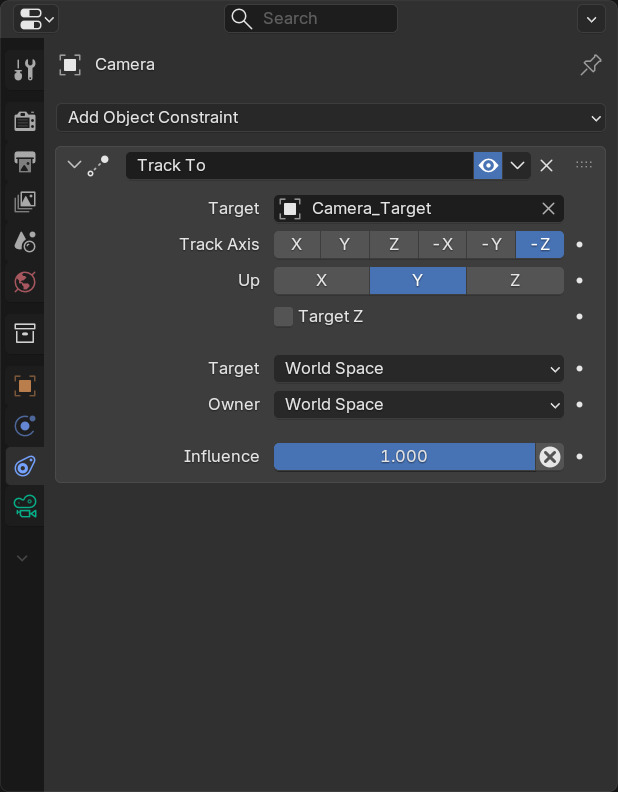
Task: Set Up axis to Z
Action: point(515,280)
